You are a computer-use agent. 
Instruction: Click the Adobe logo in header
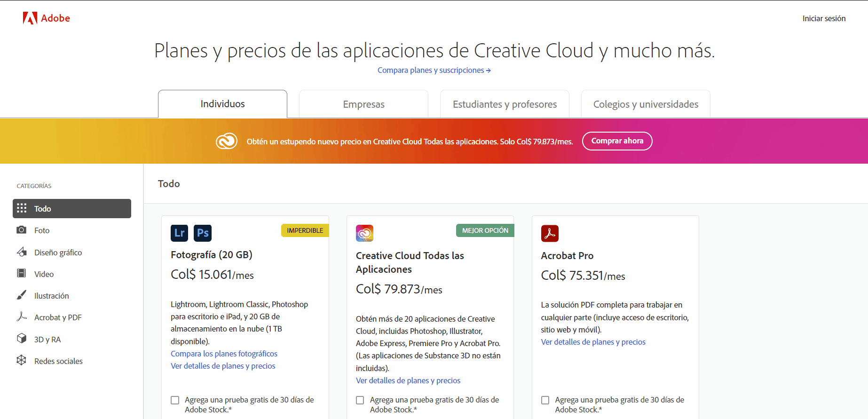click(x=46, y=18)
